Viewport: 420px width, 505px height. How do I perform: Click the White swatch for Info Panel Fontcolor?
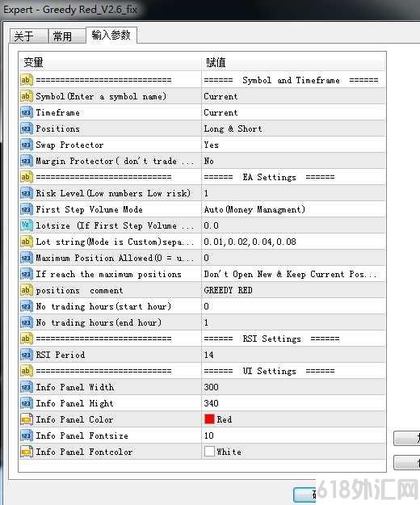209,451
